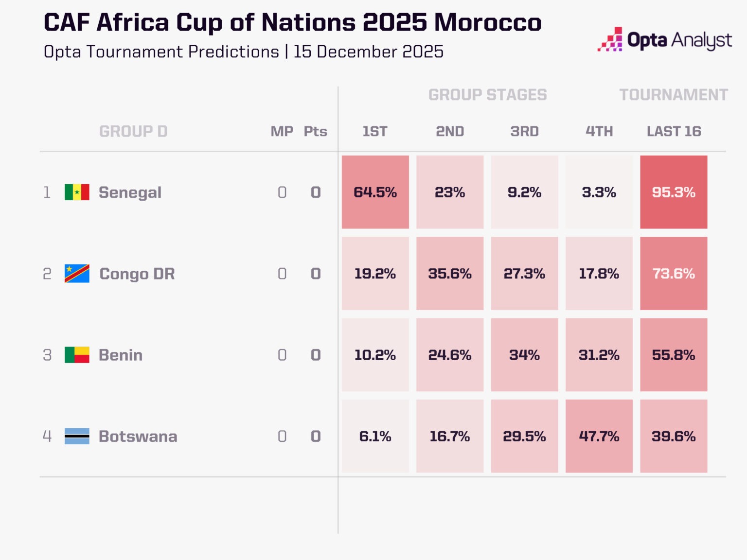747x560 pixels.
Task: Click the Benin team name
Action: point(121,355)
